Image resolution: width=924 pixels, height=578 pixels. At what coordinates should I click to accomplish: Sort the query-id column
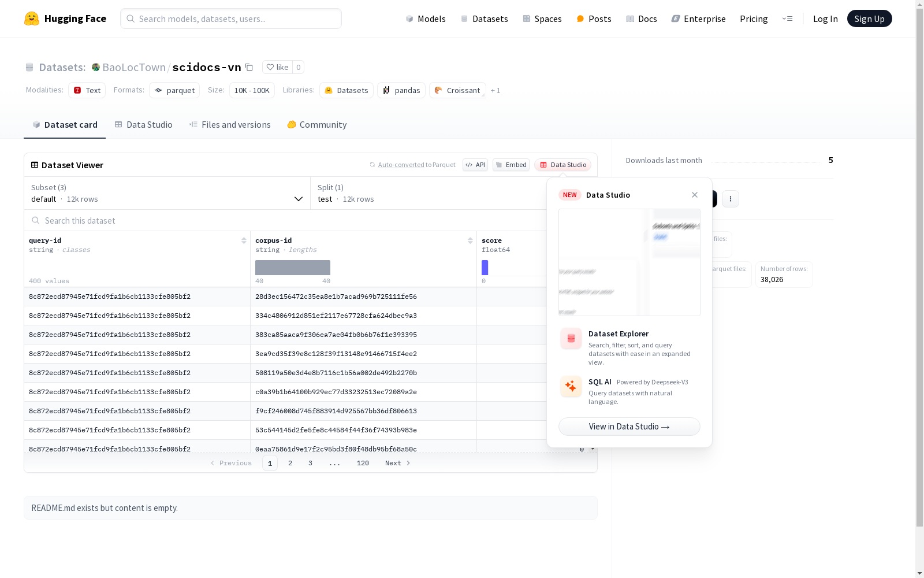click(244, 240)
